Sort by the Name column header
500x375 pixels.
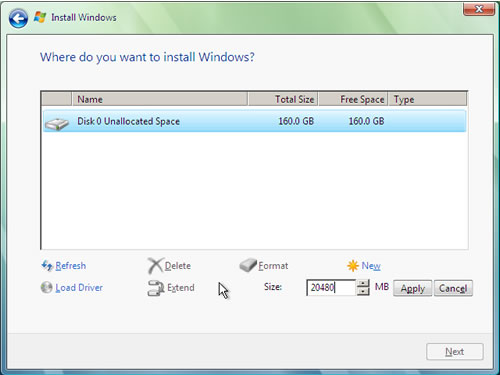(160, 99)
